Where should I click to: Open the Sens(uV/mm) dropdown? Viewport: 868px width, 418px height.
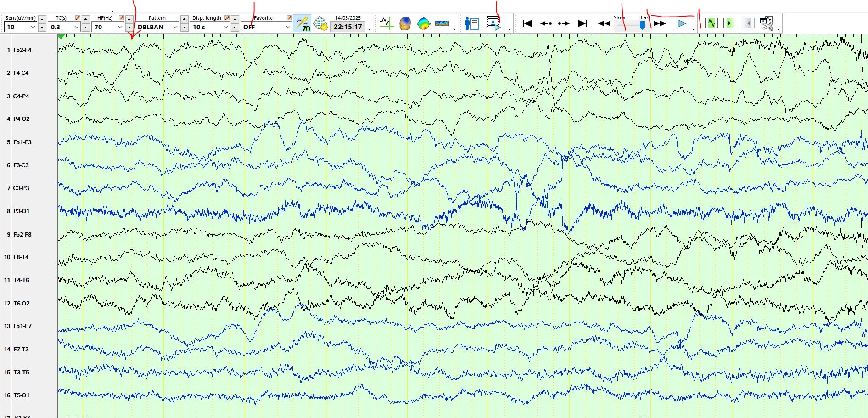click(20, 27)
